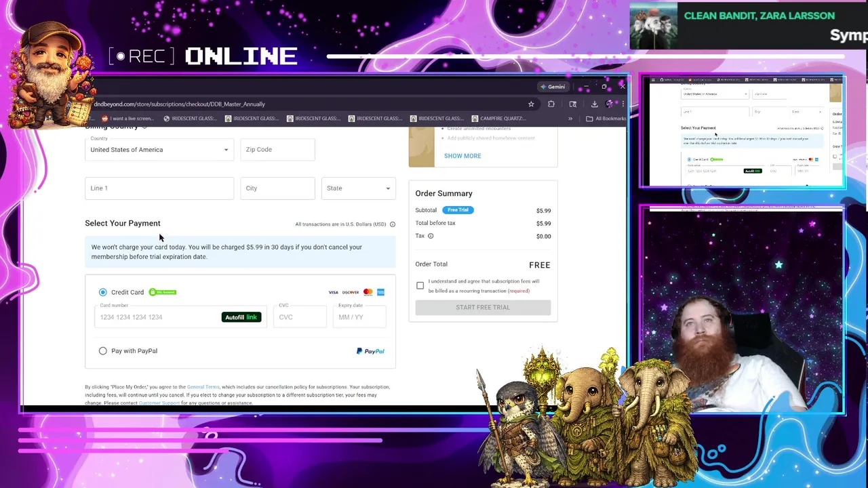Open the All Bookmarks folder

click(x=606, y=119)
